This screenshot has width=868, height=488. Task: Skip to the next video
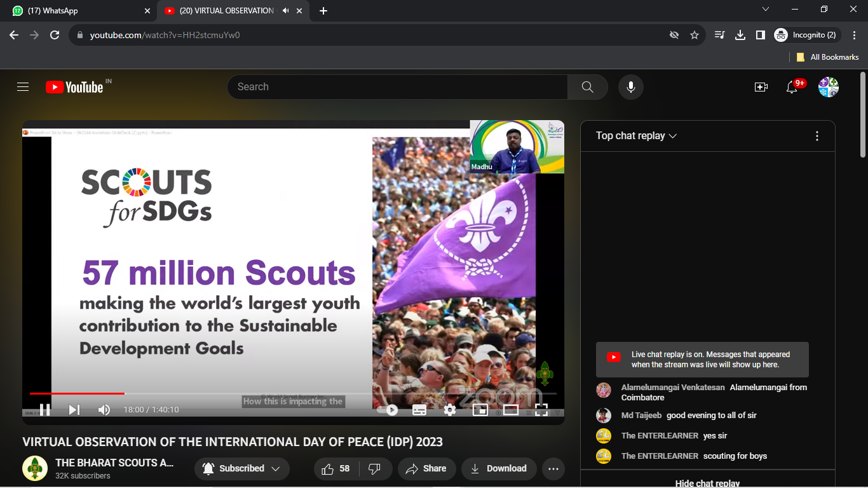(74, 410)
